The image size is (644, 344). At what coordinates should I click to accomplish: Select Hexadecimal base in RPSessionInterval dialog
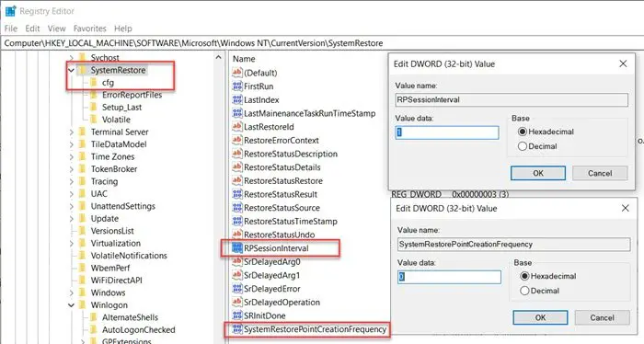[523, 132]
